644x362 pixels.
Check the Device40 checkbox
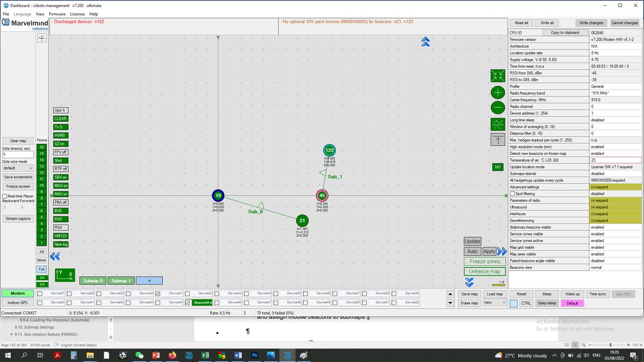click(x=40, y=302)
